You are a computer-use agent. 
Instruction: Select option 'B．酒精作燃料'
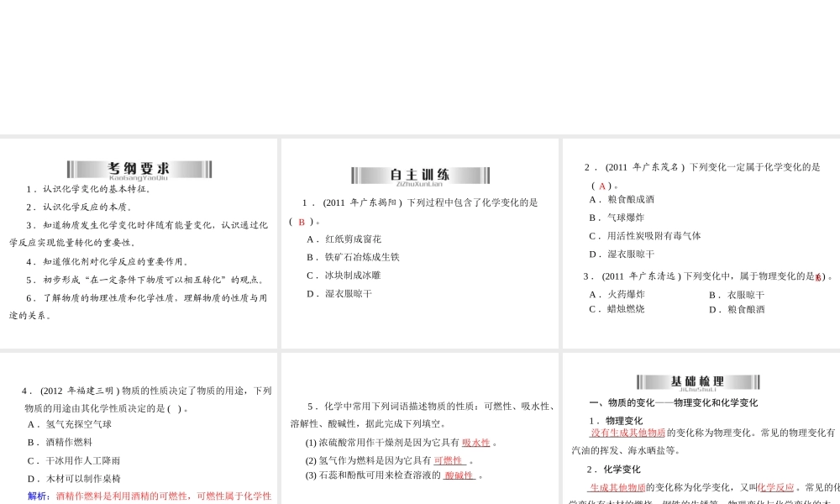coord(60,443)
